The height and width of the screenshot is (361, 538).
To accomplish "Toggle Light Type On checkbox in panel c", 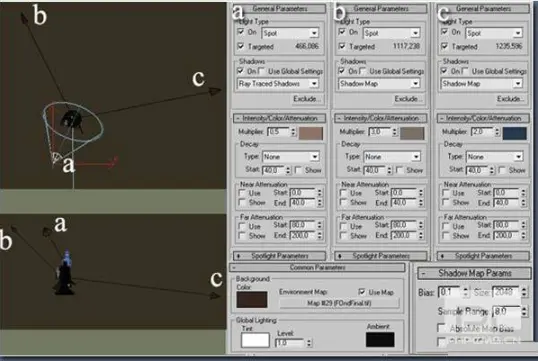I will click(445, 32).
